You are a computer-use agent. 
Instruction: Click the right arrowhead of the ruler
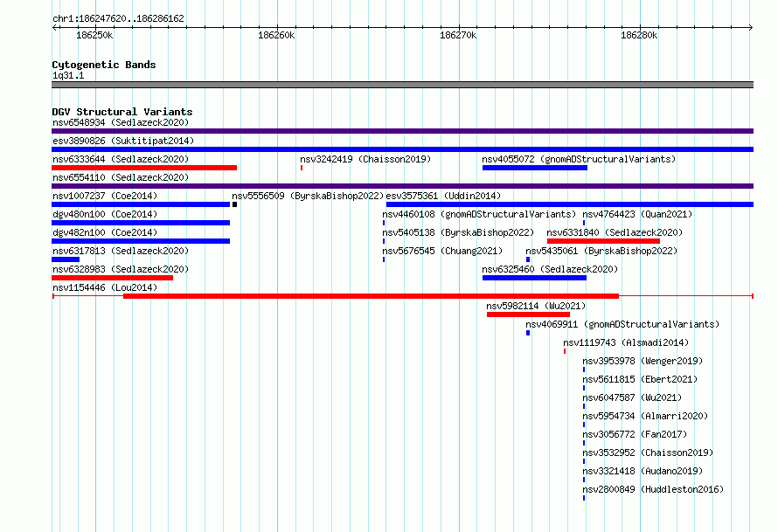tap(751, 28)
